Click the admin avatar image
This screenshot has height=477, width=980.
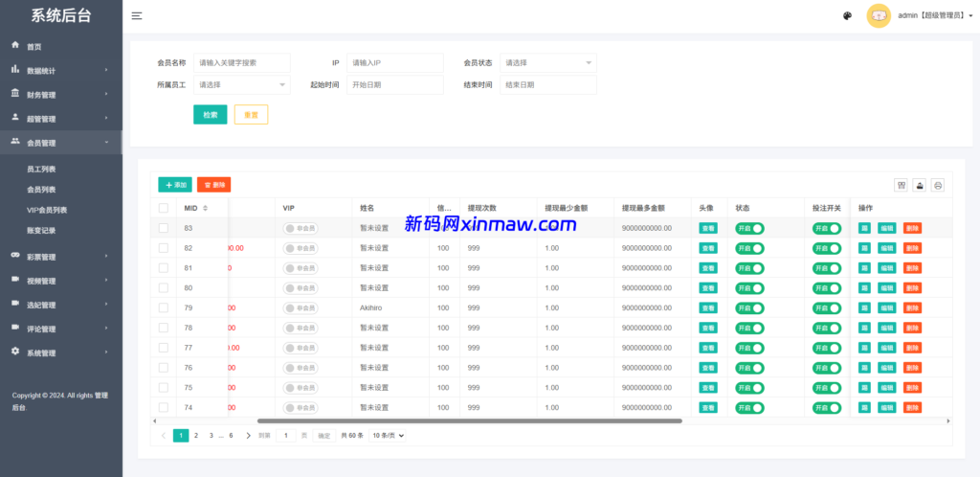click(x=879, y=16)
